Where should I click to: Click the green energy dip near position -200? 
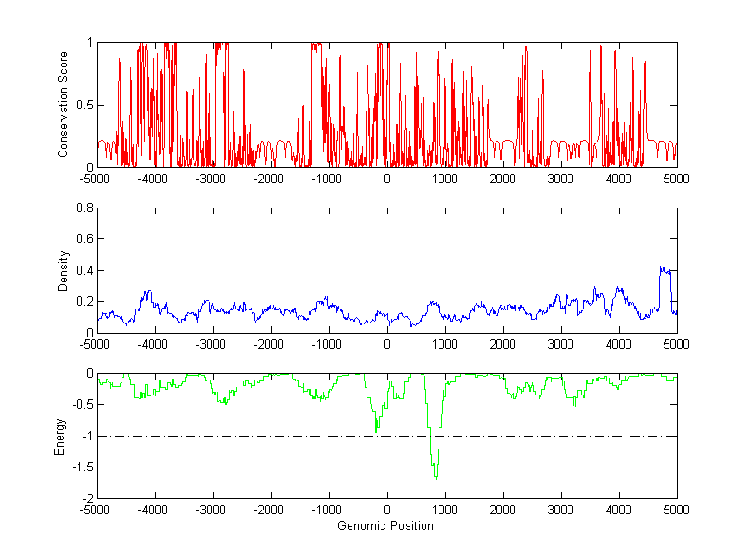(376, 428)
